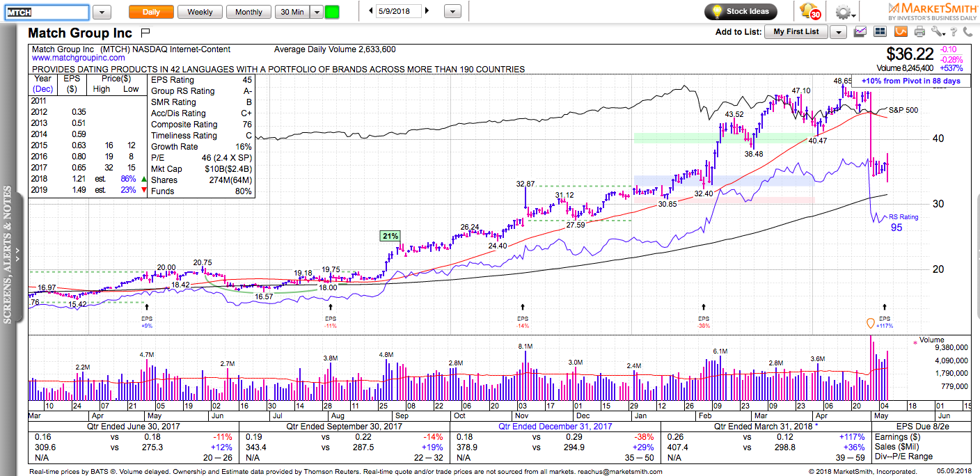This screenshot has height=476, width=980.
Task: Click the orange earnings marker below chart
Action: (870, 323)
